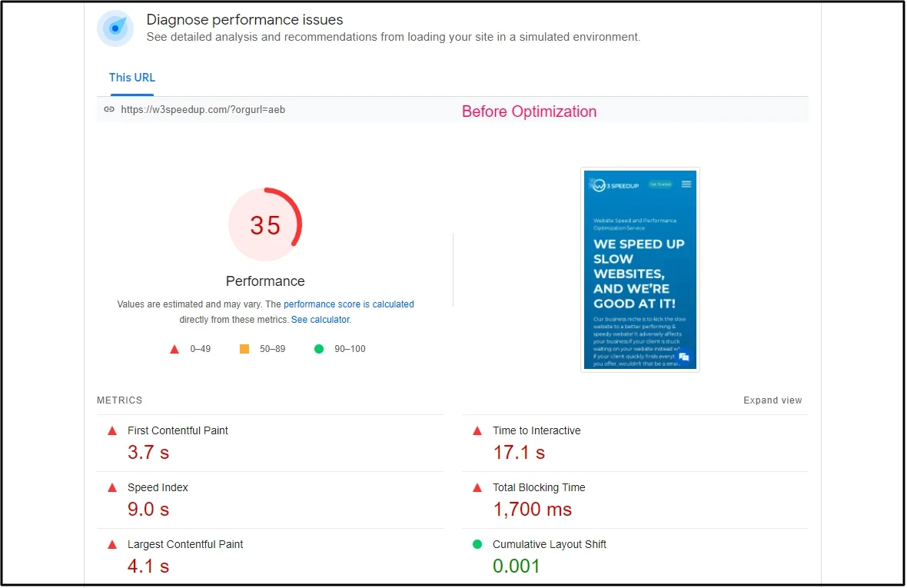The image size is (907, 588).
Task: Click the green circle beside Cumulative Layout Shift
Action: 477,544
